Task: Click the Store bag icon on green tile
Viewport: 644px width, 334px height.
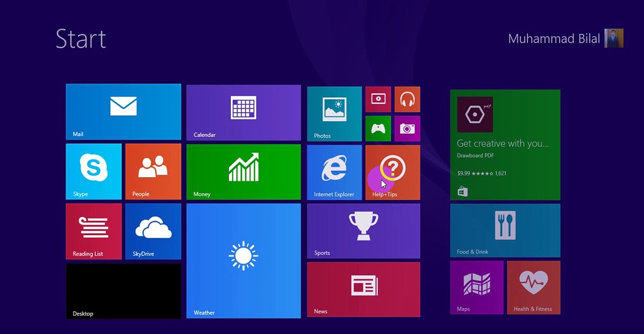Action: point(462,191)
